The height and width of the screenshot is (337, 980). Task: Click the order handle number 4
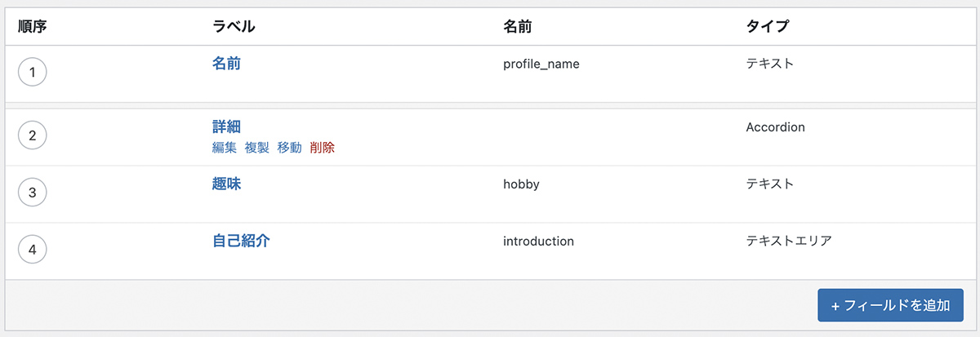[x=32, y=250]
